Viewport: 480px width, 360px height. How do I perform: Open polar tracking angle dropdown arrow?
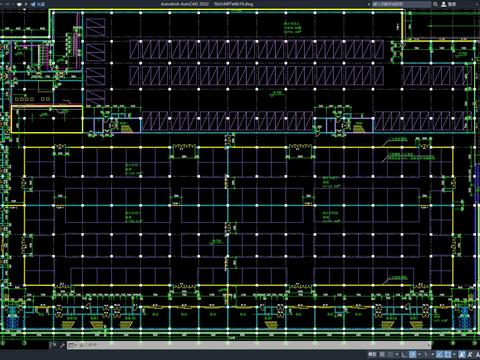tap(419, 354)
